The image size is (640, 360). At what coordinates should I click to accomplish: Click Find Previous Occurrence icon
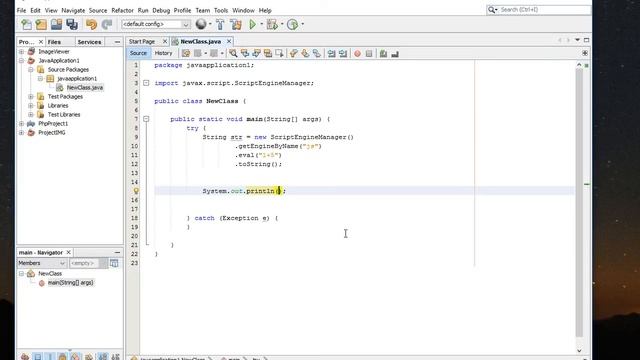245,53
